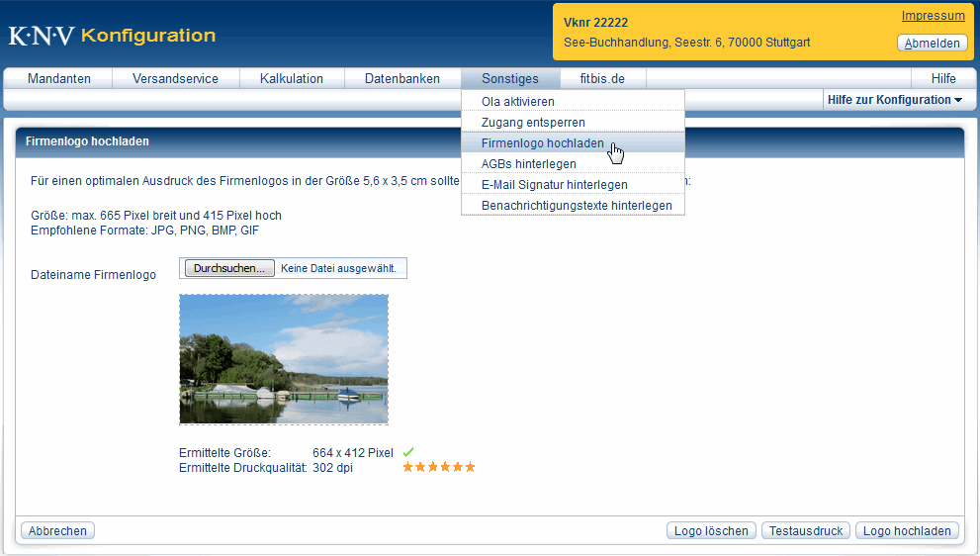
Task: Open the Sonstiges menu
Action: 509,79
